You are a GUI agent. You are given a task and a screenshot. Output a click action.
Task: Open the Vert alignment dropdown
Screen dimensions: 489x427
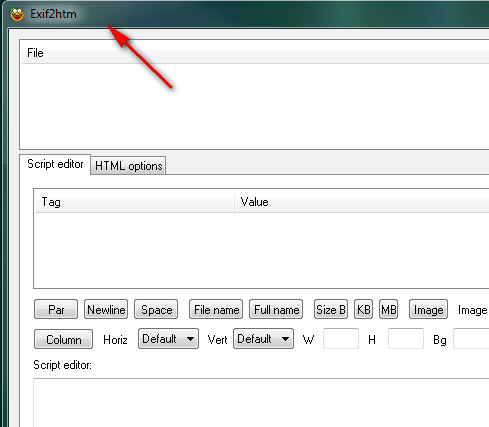(x=263, y=339)
